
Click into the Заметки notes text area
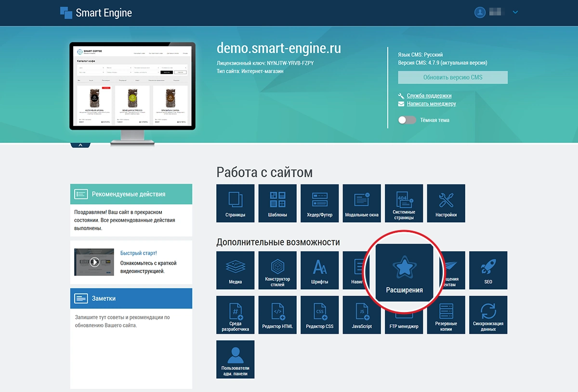click(x=131, y=348)
